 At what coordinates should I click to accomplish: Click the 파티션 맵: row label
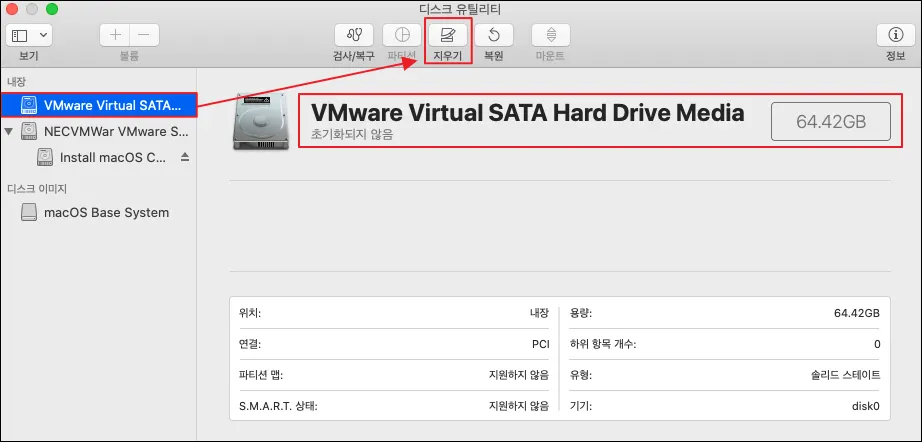[261, 374]
